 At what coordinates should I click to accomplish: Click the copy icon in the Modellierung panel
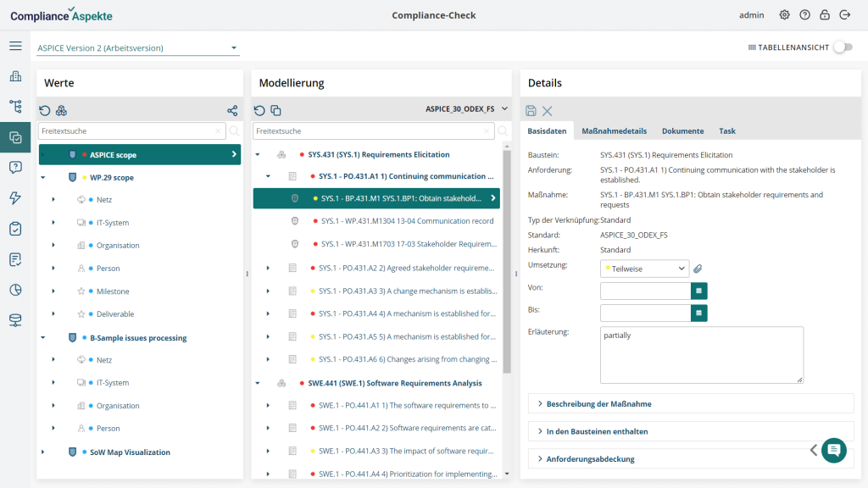275,110
